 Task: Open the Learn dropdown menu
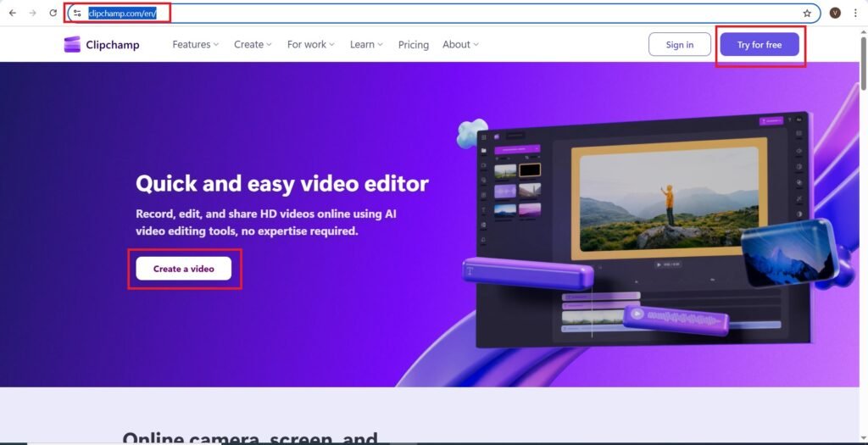[366, 45]
